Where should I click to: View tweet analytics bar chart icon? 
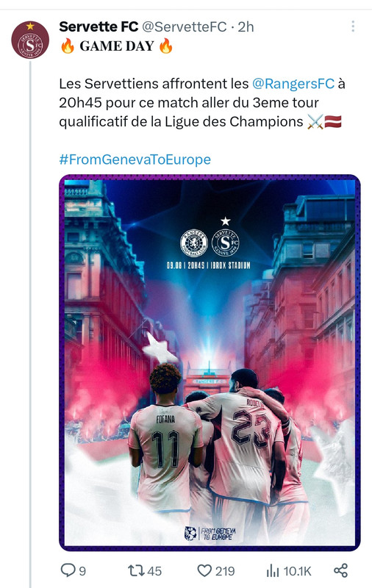[x=273, y=571]
